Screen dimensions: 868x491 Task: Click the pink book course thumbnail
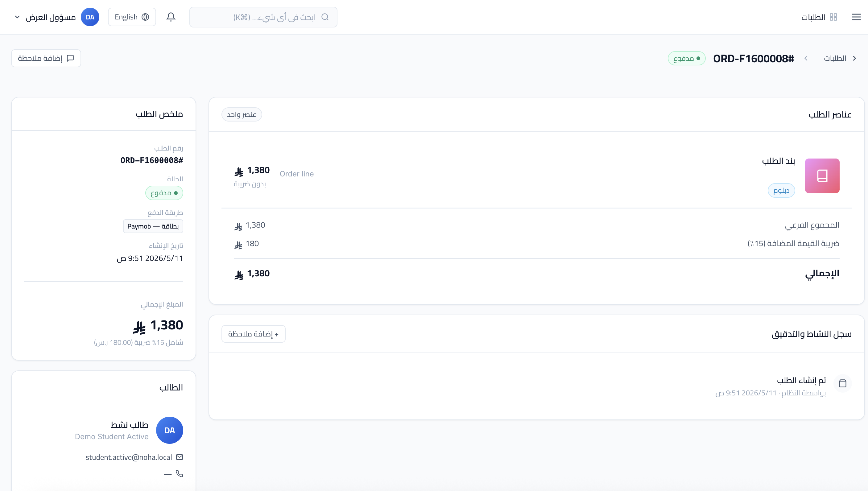coord(822,176)
